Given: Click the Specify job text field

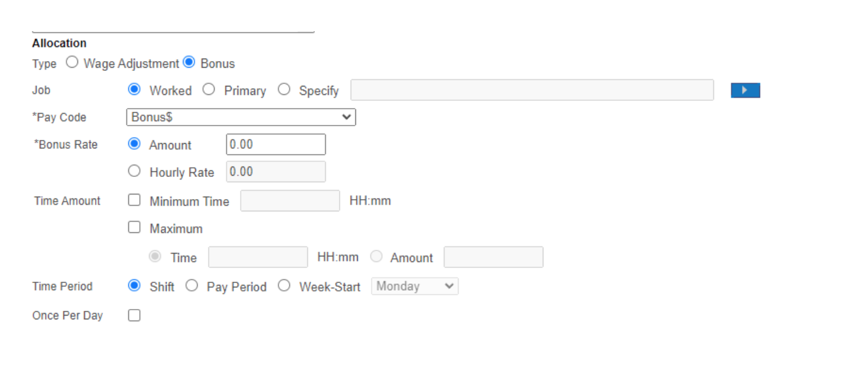Looking at the screenshot, I should (x=534, y=90).
